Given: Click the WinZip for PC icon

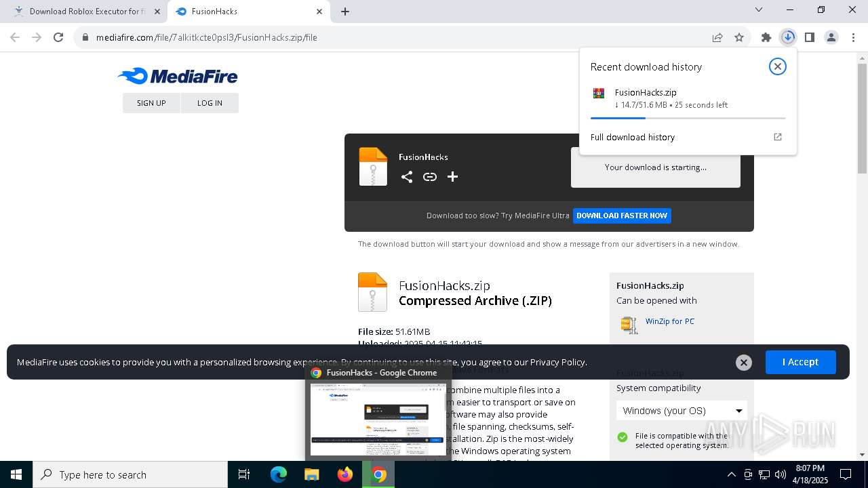Looking at the screenshot, I should (x=629, y=325).
